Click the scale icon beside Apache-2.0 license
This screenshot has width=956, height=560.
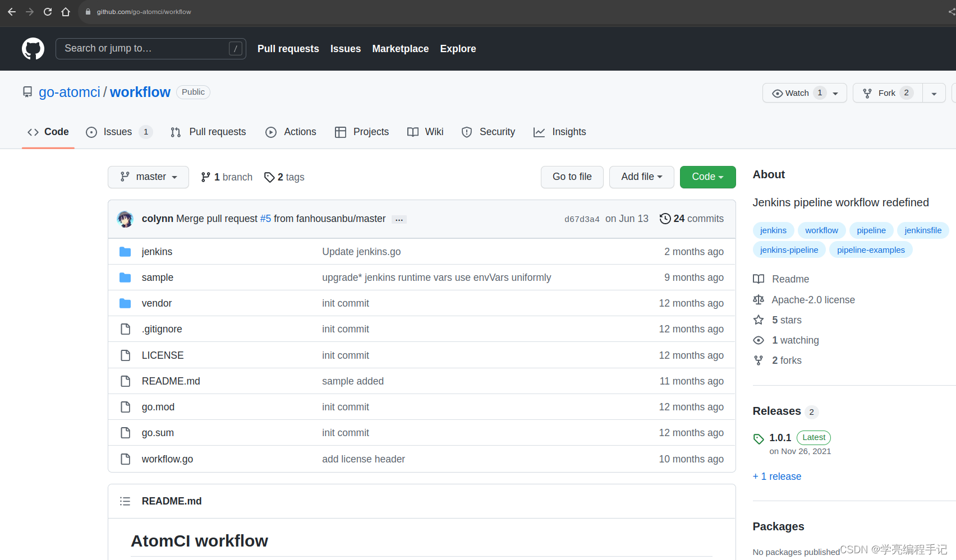click(x=759, y=300)
